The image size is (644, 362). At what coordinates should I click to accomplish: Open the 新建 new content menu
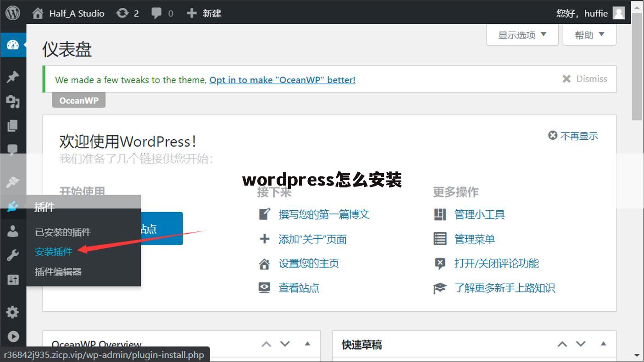(x=204, y=13)
